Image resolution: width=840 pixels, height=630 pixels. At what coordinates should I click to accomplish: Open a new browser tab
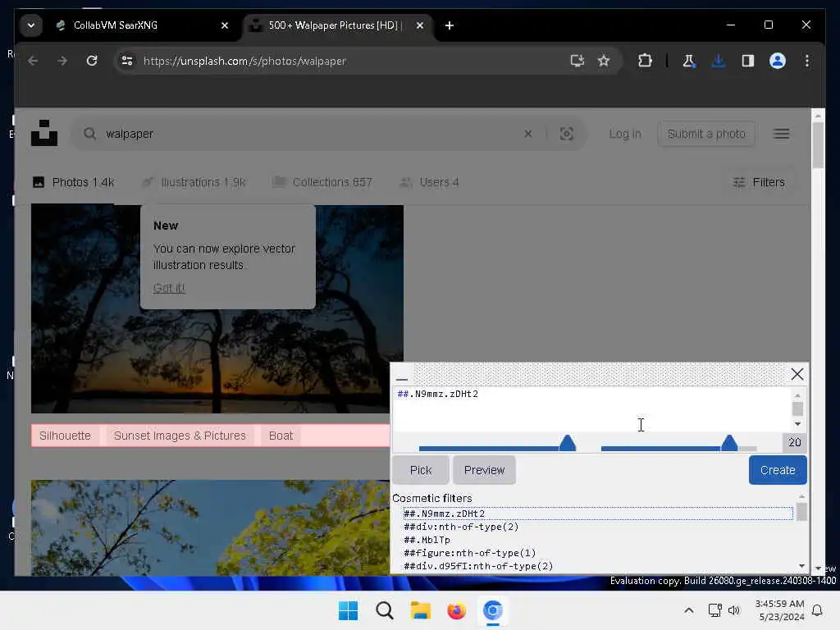point(450,25)
